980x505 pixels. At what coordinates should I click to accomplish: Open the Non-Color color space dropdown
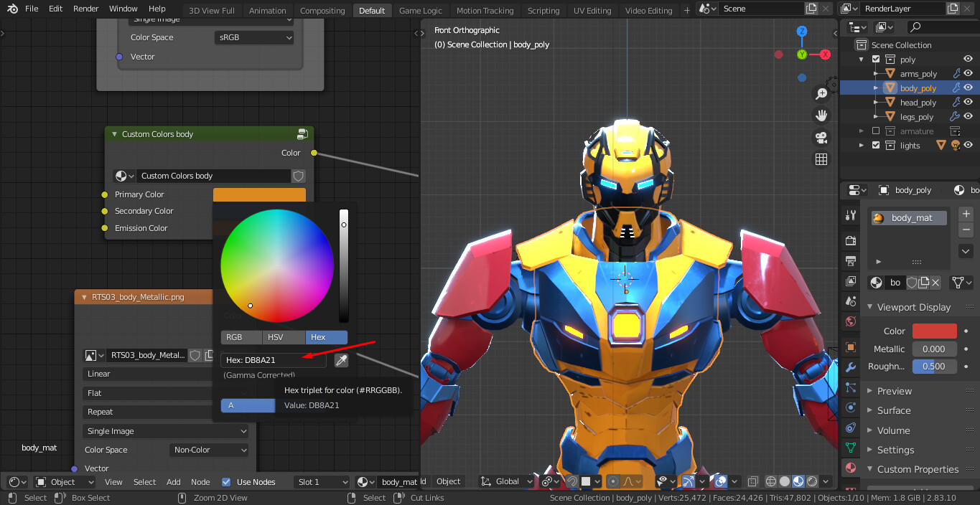[x=209, y=450]
